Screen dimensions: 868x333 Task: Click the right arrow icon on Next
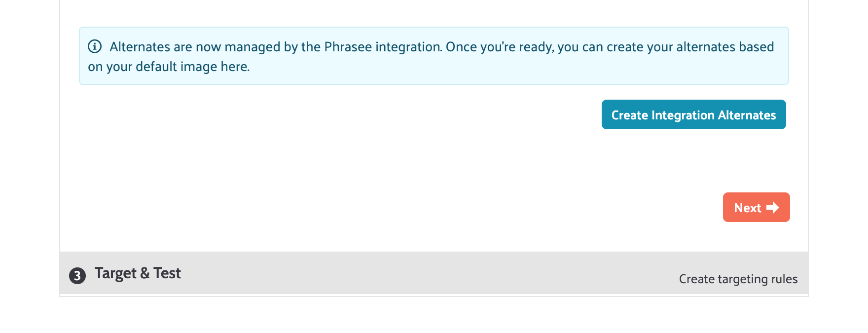pos(773,208)
